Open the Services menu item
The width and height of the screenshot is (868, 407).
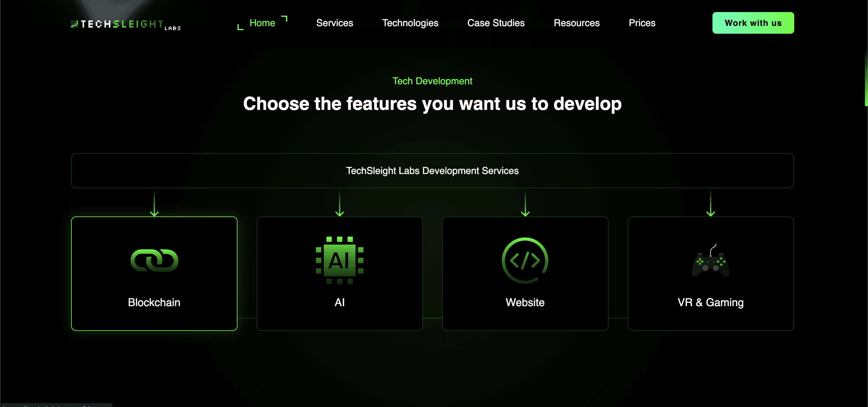pos(334,23)
